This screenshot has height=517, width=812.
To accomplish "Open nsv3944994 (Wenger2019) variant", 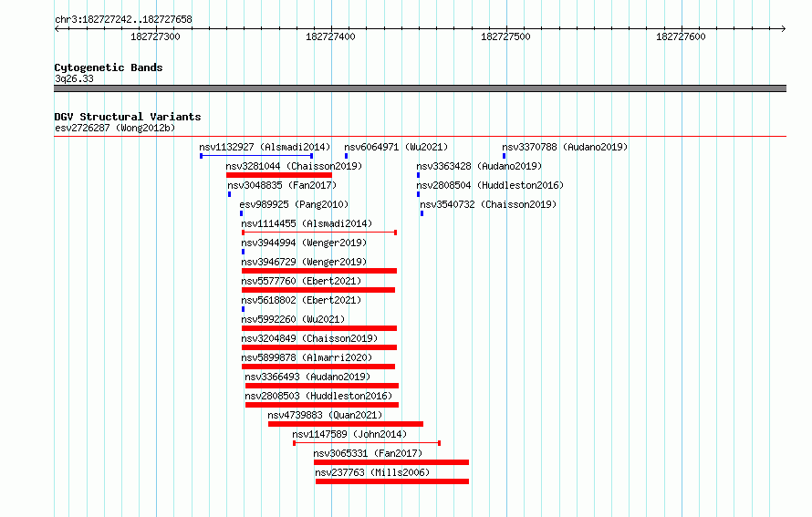I will 304,243.
